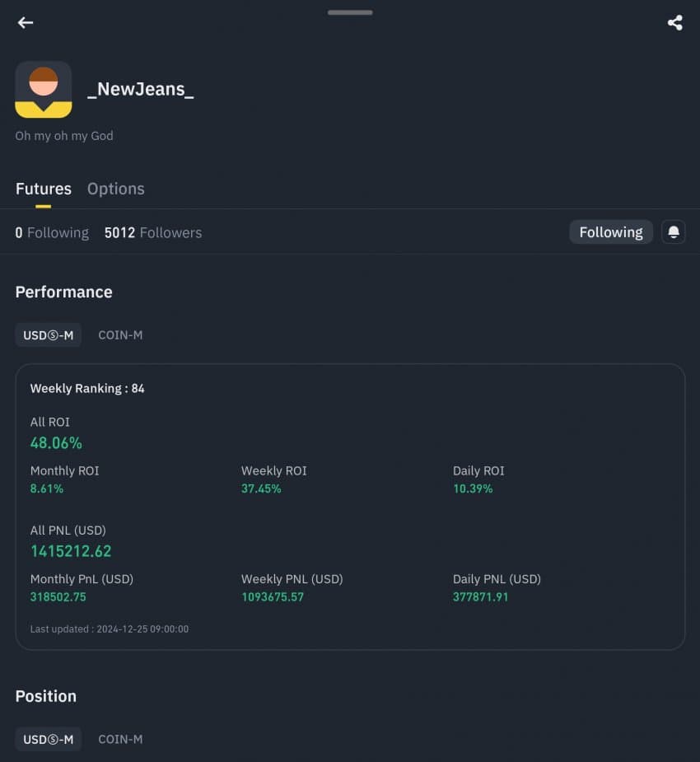Viewport: 700px width, 762px height.
Task: Click the notification bell icon
Action: tap(673, 232)
